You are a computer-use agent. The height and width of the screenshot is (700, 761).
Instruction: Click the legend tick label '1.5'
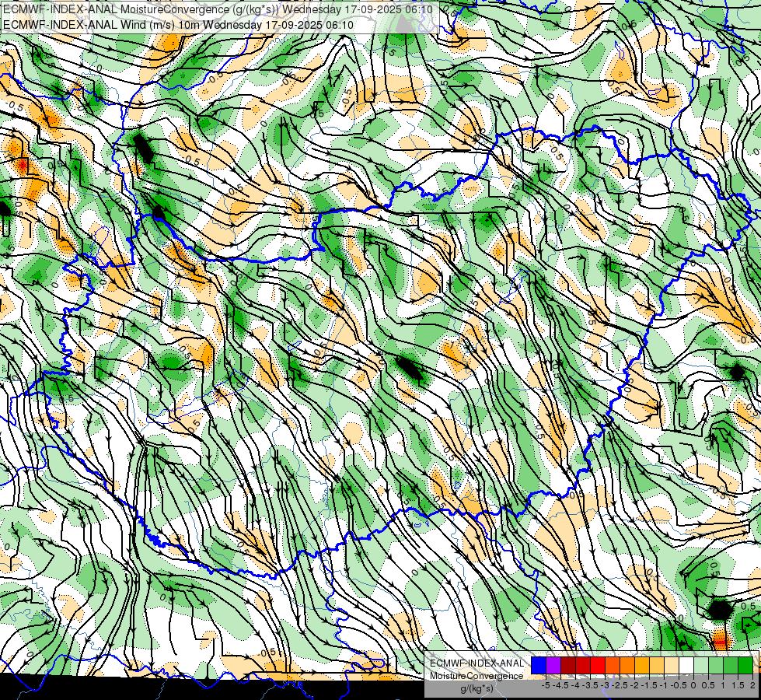738,685
